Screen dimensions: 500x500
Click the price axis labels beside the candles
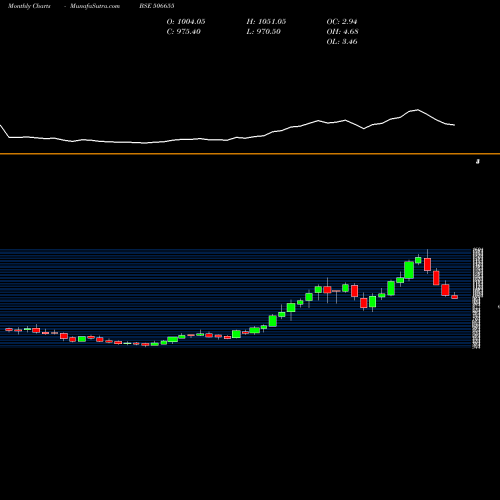tap(477, 298)
